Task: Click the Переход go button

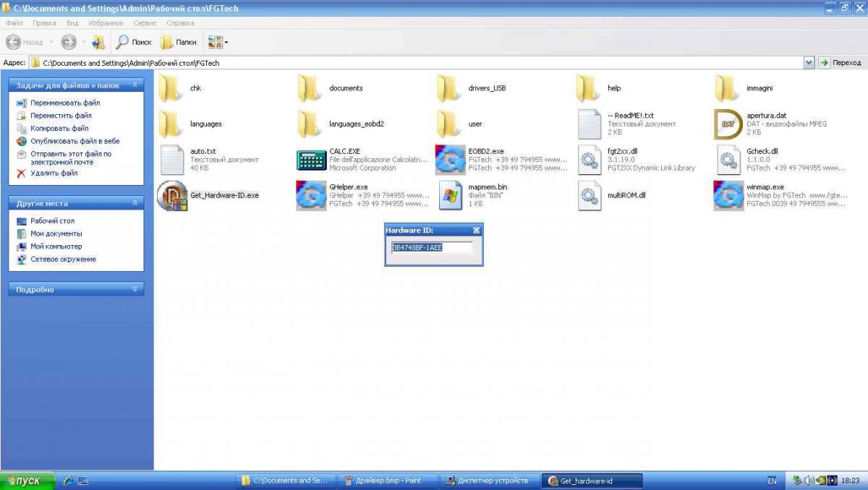Action: pyautogui.click(x=841, y=63)
